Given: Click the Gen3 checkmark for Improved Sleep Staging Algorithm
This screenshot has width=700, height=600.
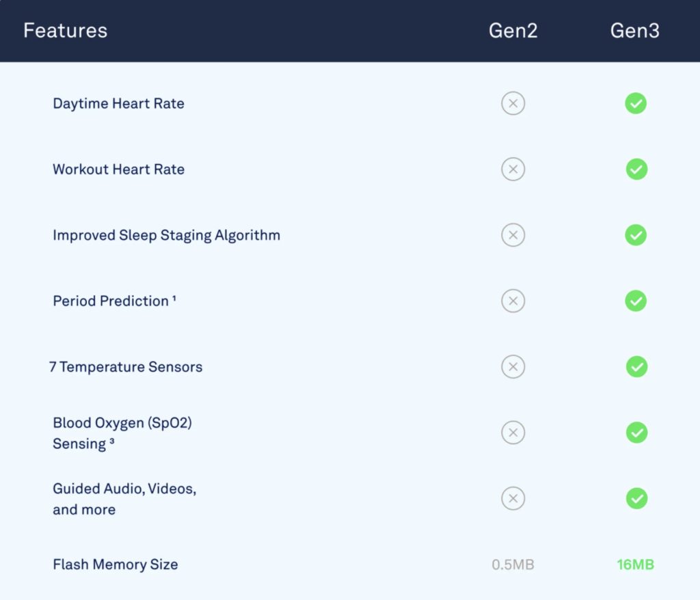Looking at the screenshot, I should click(636, 235).
